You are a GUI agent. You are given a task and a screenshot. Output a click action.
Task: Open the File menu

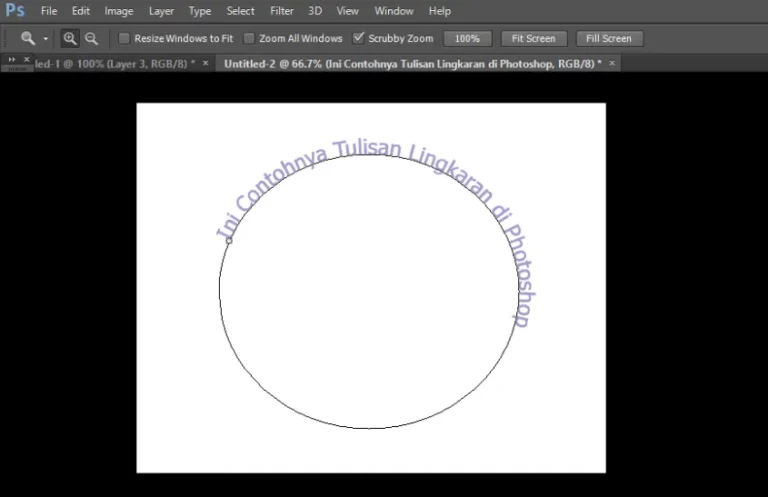click(49, 11)
